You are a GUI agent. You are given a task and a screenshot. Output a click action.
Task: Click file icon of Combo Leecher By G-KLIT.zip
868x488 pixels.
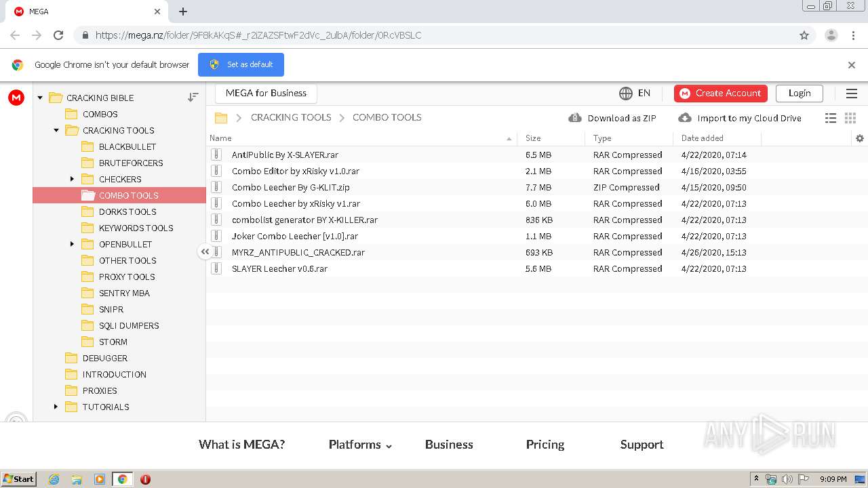[x=216, y=187]
